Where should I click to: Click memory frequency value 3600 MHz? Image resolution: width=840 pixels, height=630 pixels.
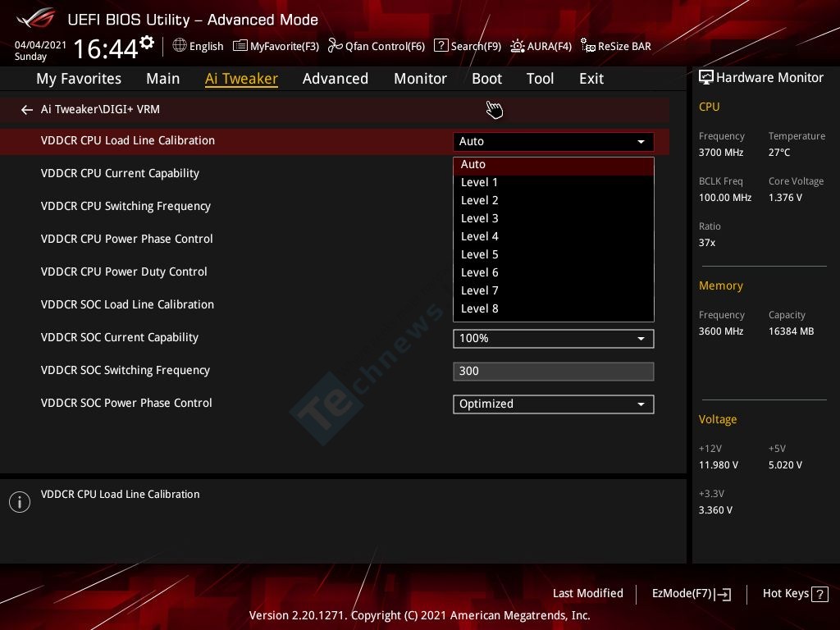click(720, 331)
